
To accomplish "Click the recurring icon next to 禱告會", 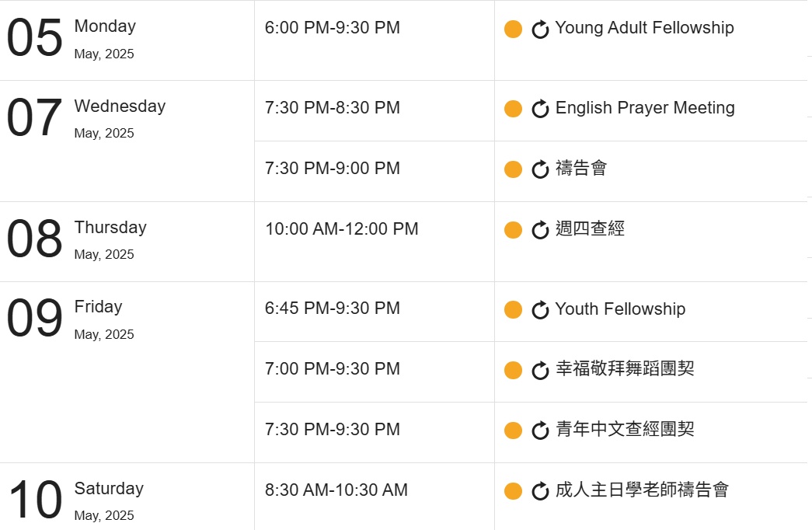I will pos(540,169).
